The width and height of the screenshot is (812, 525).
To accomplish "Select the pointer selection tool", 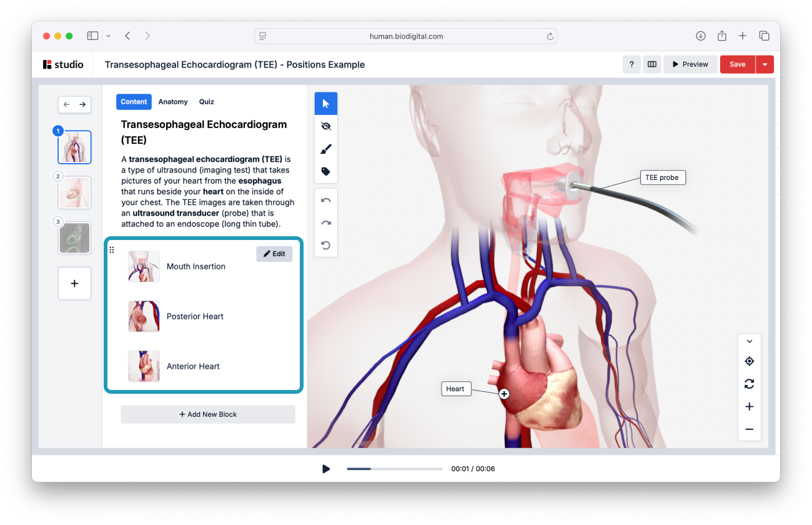I will point(325,104).
